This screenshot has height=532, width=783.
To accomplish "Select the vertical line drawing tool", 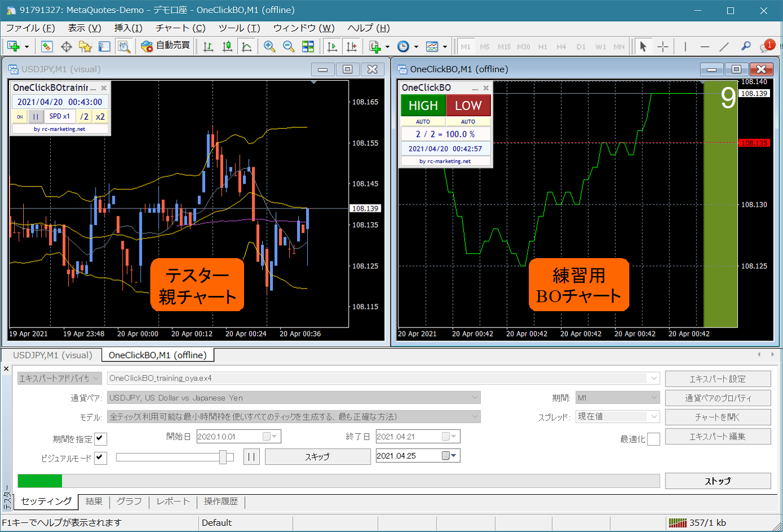I will pos(685,46).
